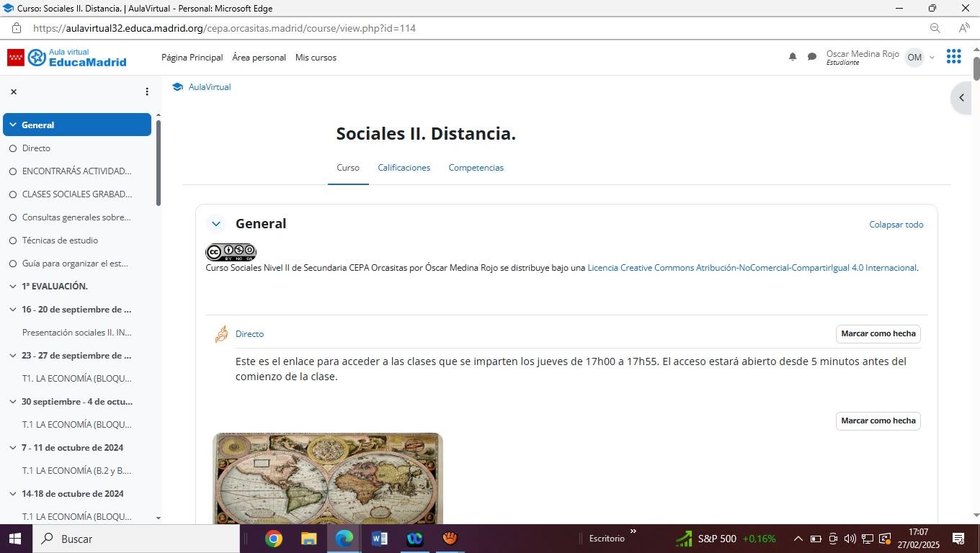Open the notifications bell in the header
980x553 pixels.
tap(793, 57)
